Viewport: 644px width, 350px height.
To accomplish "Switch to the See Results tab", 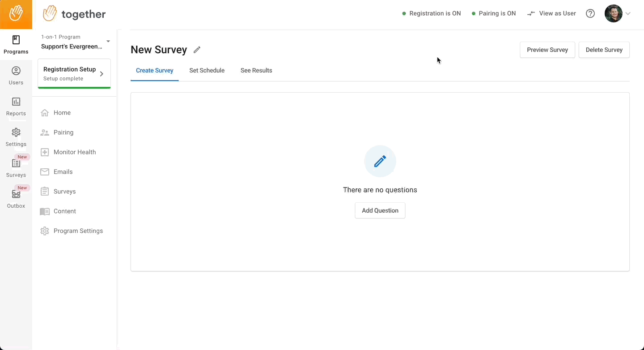I will click(256, 70).
